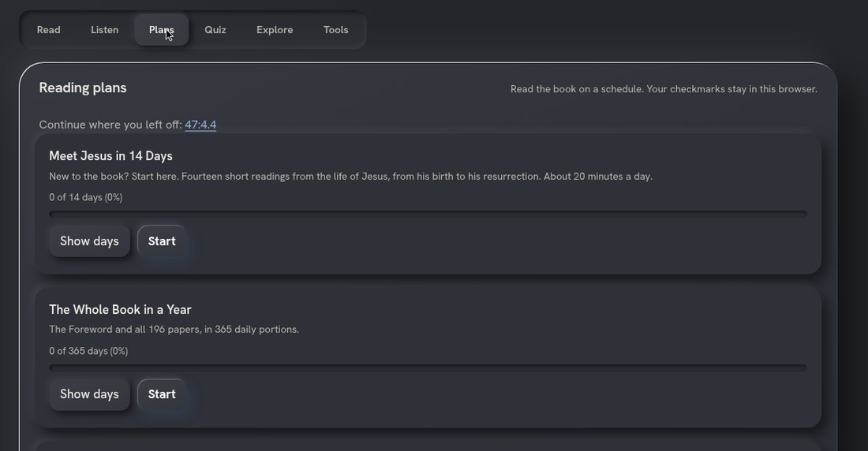Click the 0 of 14 days progress text
This screenshot has width=868, height=451.
pyautogui.click(x=86, y=198)
